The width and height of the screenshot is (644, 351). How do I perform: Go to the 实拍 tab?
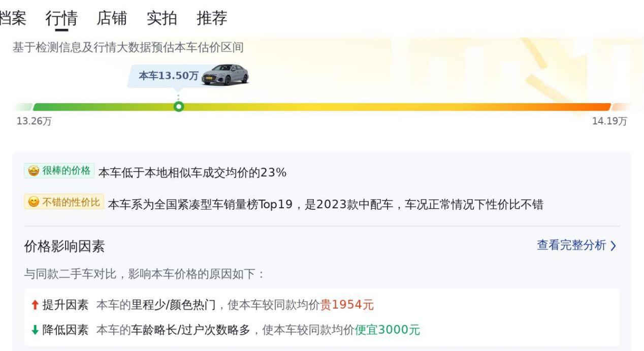tap(162, 18)
